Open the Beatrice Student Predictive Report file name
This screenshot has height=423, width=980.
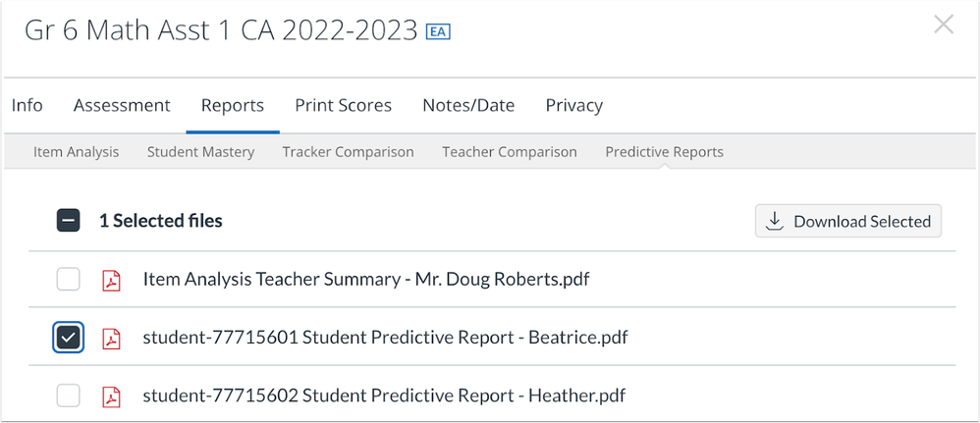click(x=385, y=338)
